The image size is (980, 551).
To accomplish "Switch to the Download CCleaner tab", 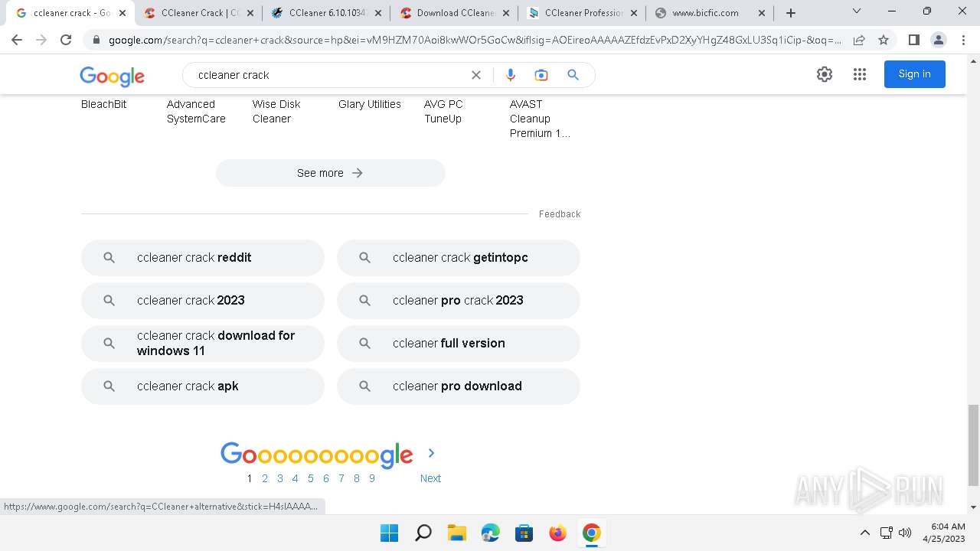I will pyautogui.click(x=454, y=13).
